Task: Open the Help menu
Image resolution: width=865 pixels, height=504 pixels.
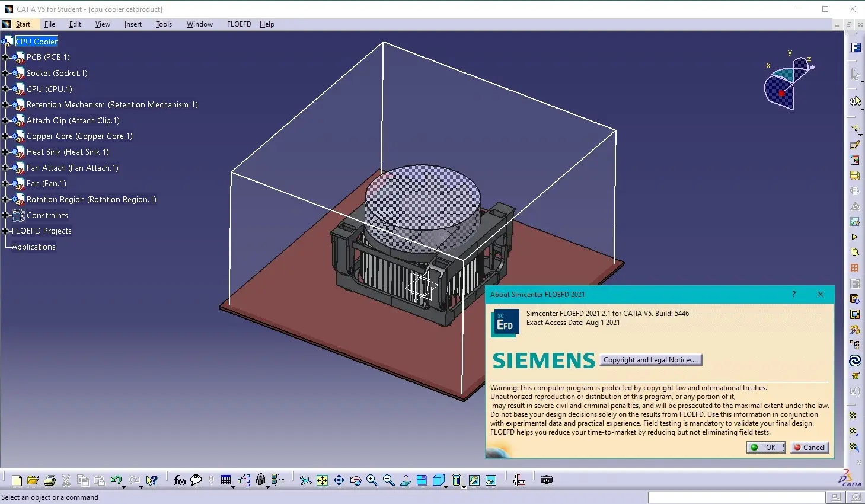Action: click(267, 24)
